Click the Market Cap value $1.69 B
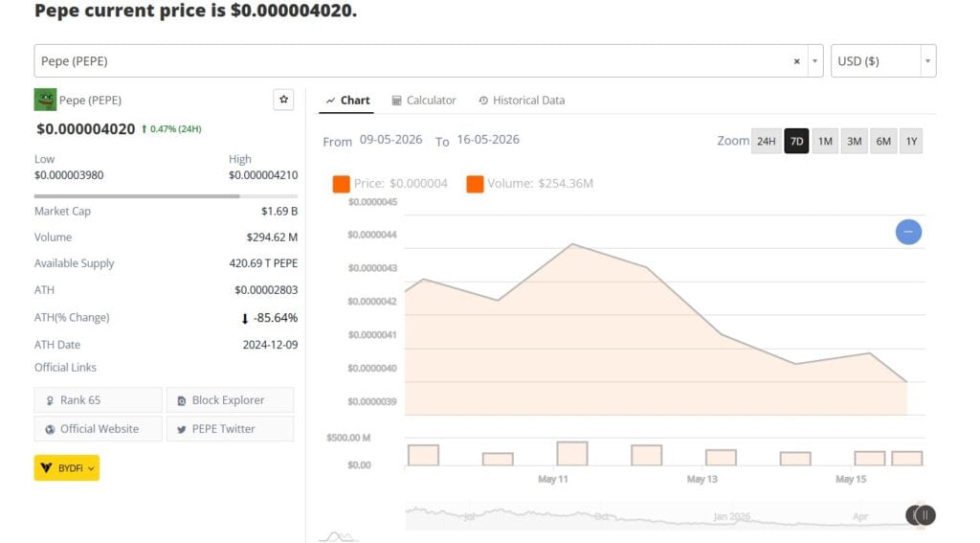 click(x=279, y=212)
